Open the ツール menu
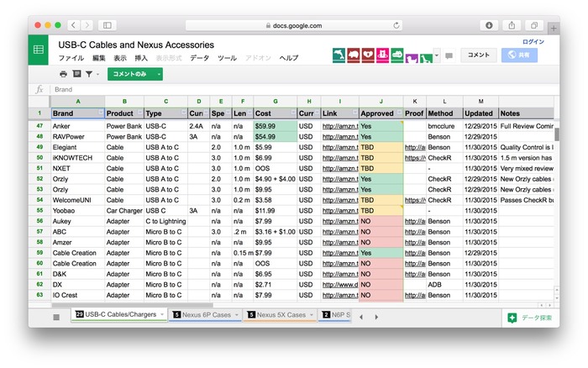 [x=228, y=58]
